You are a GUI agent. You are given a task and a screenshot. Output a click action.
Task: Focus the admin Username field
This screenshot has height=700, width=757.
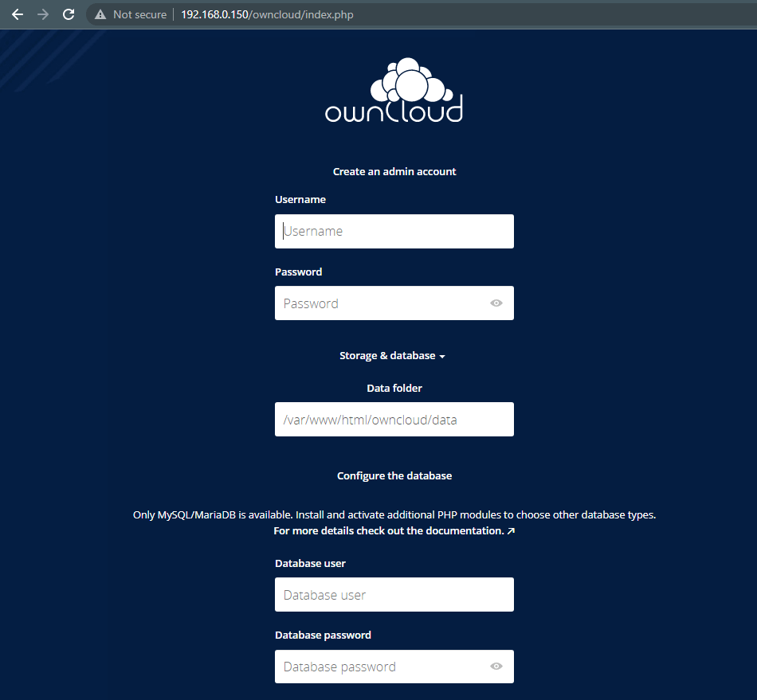(x=394, y=232)
